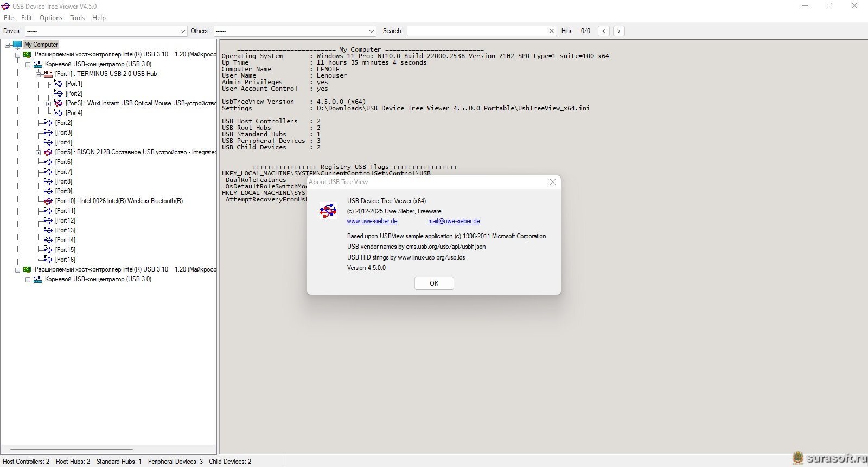
Task: Click 'Peripheral Devices: 3' in status bar
Action: [x=175, y=462]
